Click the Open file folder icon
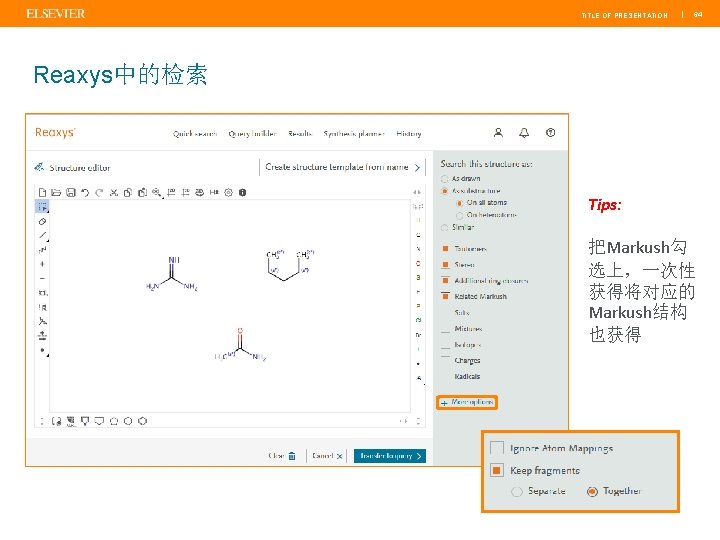 pyautogui.click(x=56, y=192)
